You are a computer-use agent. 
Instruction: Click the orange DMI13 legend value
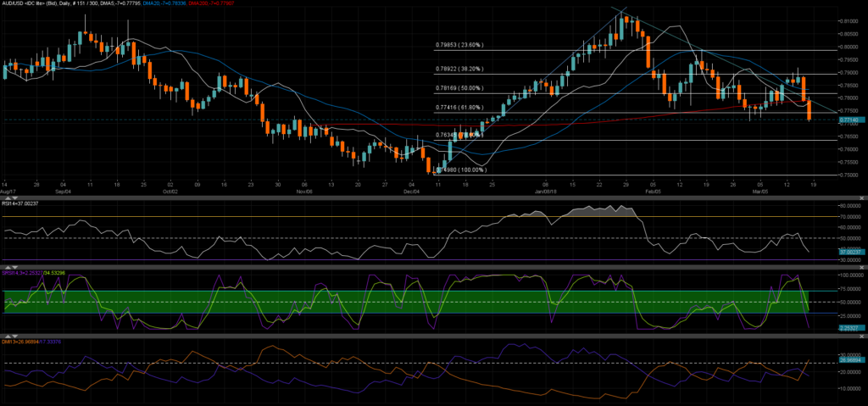coord(20,342)
